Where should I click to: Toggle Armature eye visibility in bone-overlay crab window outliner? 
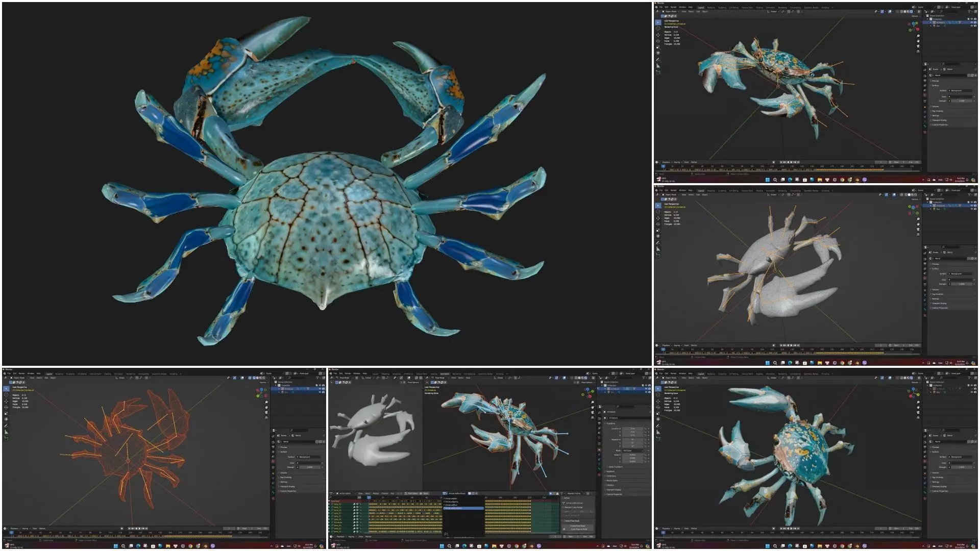(972, 23)
